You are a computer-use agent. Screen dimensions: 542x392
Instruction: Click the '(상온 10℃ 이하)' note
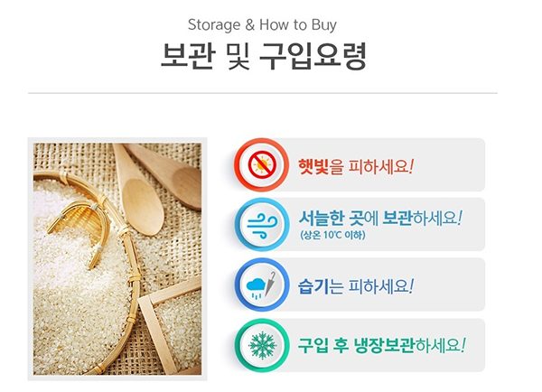[332, 235]
